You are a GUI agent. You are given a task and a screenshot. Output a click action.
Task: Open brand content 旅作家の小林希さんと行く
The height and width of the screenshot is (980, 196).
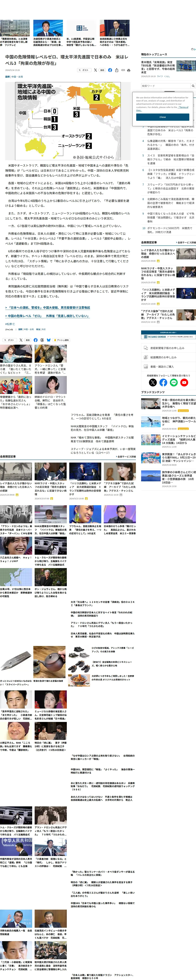(179, 477)
